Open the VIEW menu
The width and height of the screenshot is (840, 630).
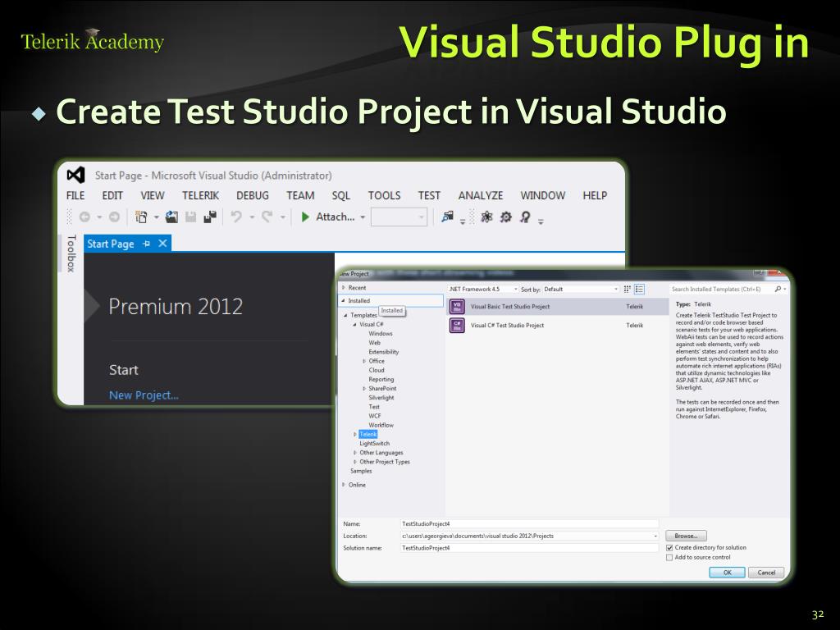coord(153,195)
